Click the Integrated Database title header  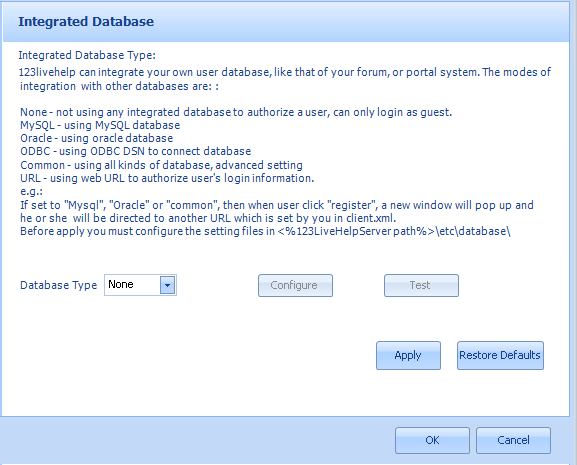pyautogui.click(x=86, y=22)
